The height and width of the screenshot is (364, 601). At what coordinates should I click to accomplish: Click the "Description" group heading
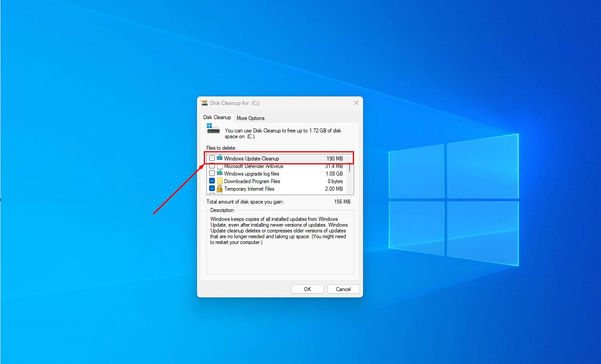[x=222, y=210]
